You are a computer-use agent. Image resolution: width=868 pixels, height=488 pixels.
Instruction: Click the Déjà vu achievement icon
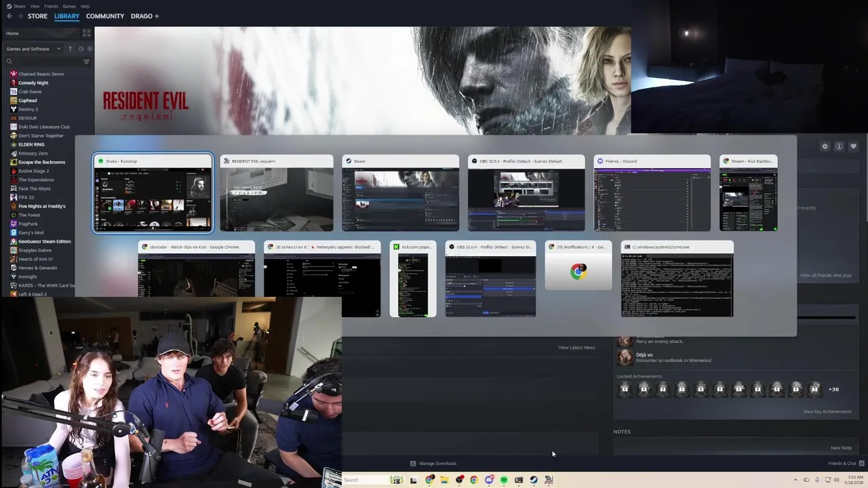pyautogui.click(x=625, y=357)
